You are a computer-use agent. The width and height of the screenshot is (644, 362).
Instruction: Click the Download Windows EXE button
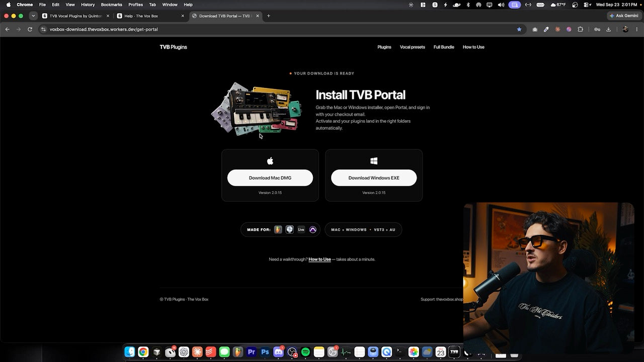point(374,178)
